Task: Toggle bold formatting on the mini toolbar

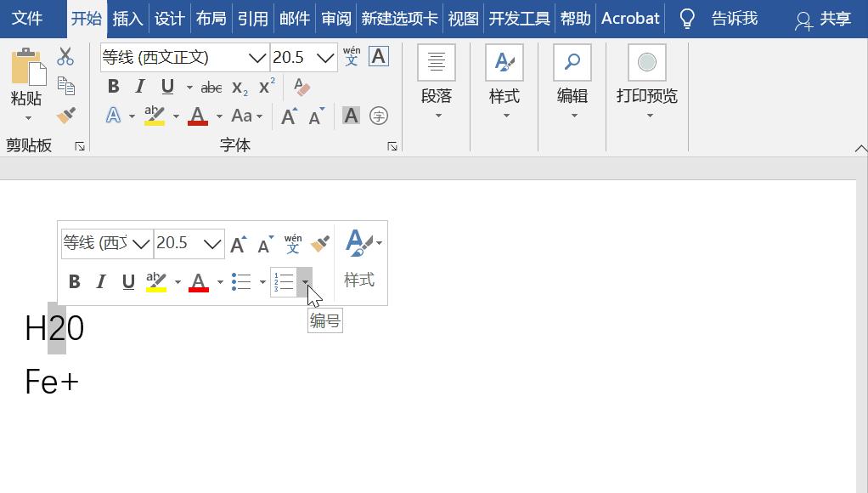Action: pyautogui.click(x=74, y=281)
